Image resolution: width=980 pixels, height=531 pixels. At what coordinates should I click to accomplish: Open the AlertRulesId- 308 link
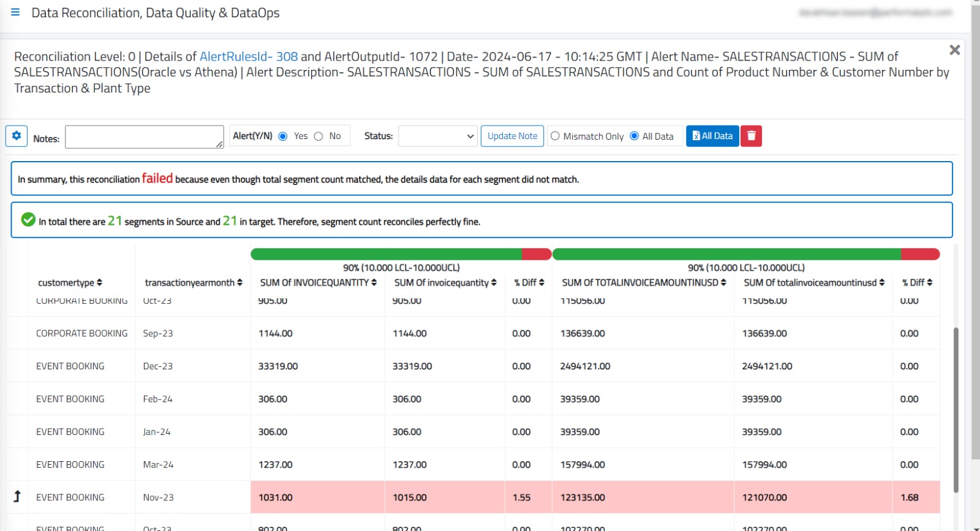tap(249, 57)
